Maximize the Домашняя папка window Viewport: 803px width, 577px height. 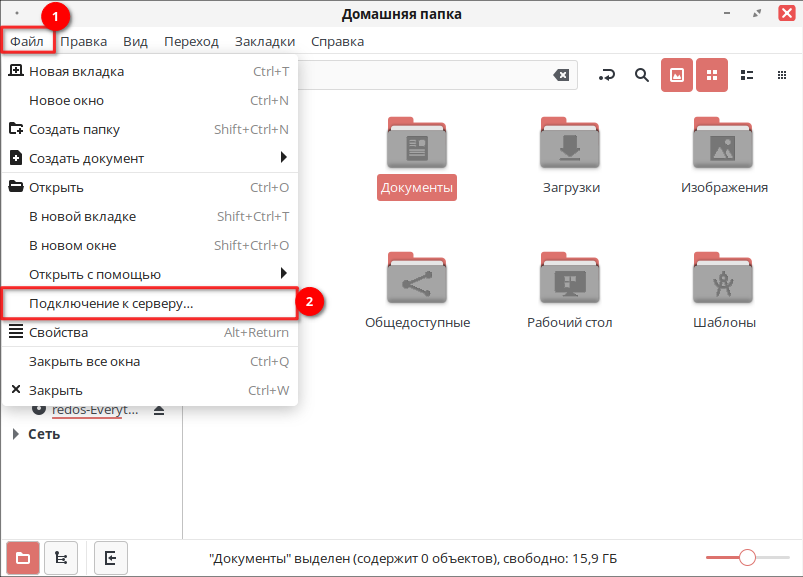(x=757, y=13)
